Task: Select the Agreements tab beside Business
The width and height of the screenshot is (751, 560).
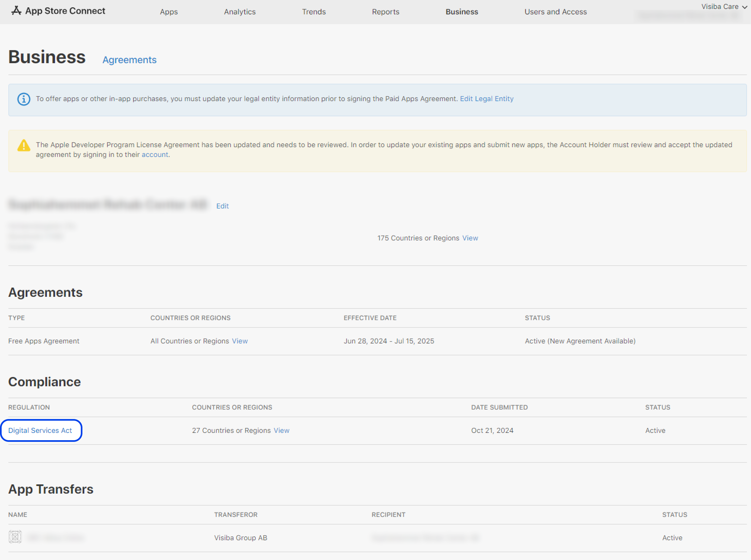Action: (130, 60)
